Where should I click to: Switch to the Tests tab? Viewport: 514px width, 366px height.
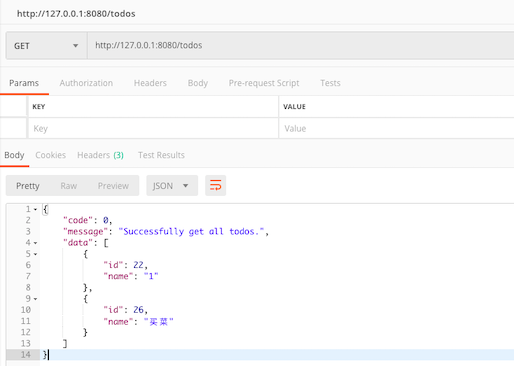pyautogui.click(x=330, y=83)
